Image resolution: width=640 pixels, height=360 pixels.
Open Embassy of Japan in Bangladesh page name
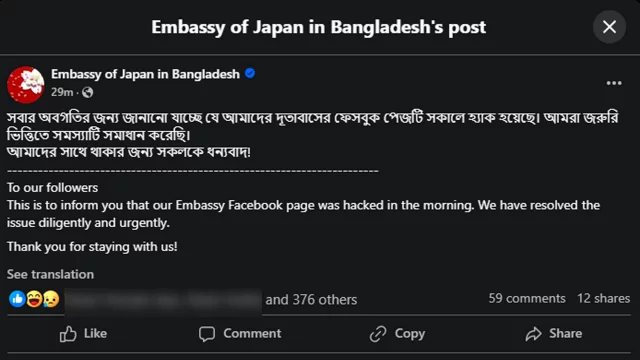[145, 74]
